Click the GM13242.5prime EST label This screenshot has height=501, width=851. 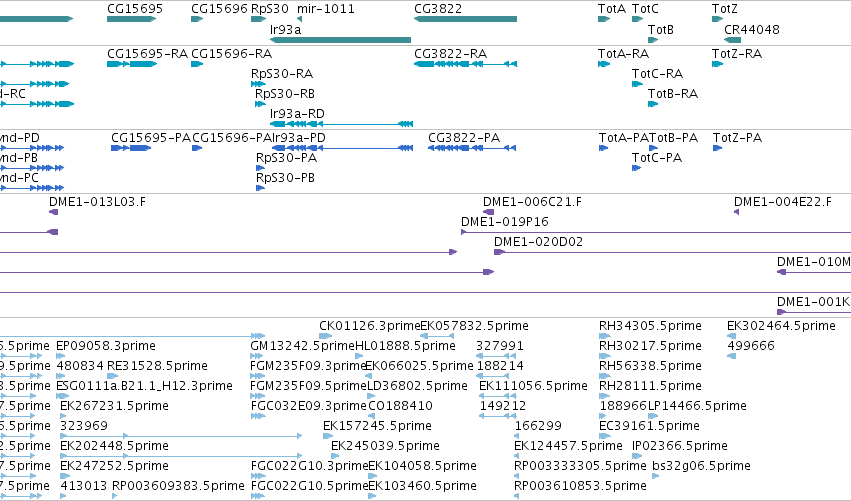[x=302, y=346]
